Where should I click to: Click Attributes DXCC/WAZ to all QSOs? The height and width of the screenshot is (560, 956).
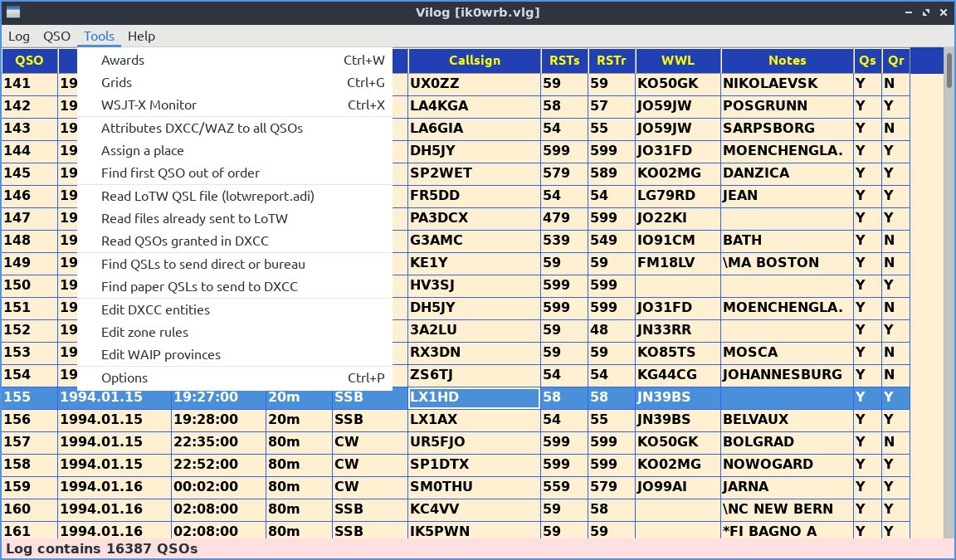pyautogui.click(x=235, y=129)
